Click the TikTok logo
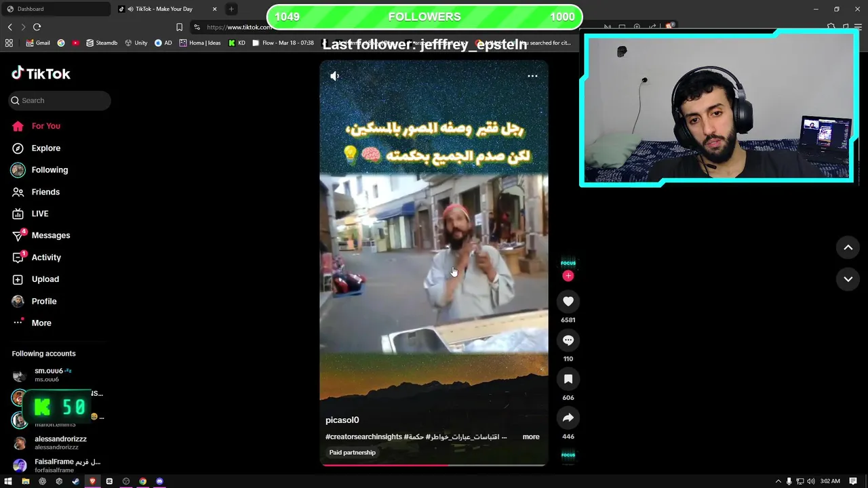 pyautogui.click(x=41, y=73)
